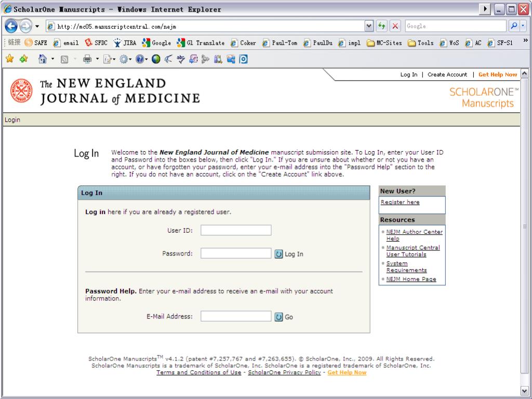Open the email bookmark link
Image resolution: width=532 pixels, height=399 pixels.
(66, 43)
